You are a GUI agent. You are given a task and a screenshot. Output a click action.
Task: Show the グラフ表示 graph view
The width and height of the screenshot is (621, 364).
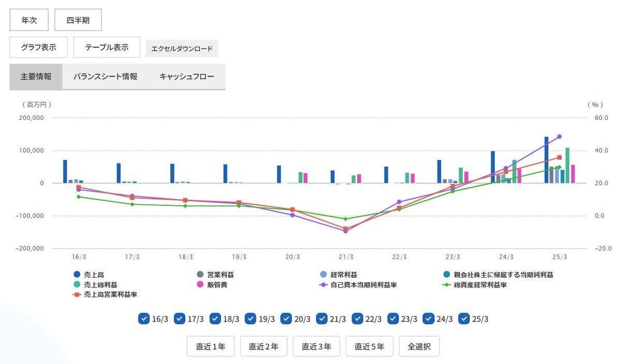pyautogui.click(x=38, y=47)
